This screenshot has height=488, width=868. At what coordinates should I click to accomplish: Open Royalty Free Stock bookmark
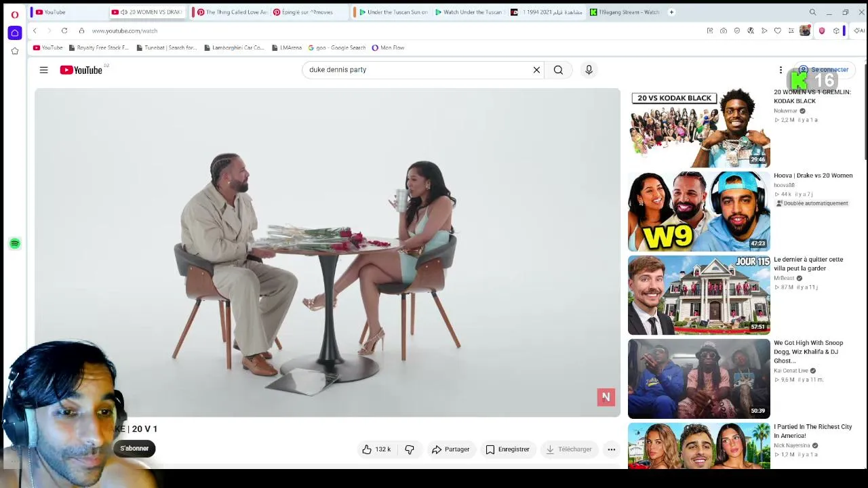98,48
